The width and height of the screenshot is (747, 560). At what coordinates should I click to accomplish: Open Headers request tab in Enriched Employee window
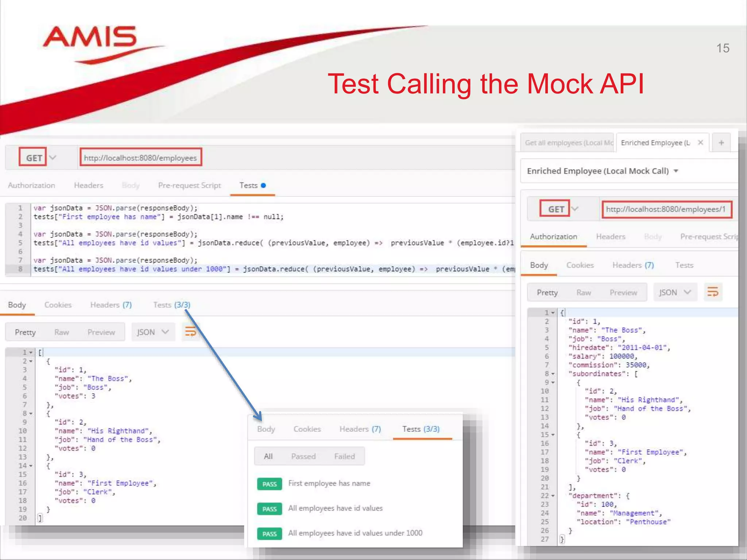pyautogui.click(x=611, y=237)
